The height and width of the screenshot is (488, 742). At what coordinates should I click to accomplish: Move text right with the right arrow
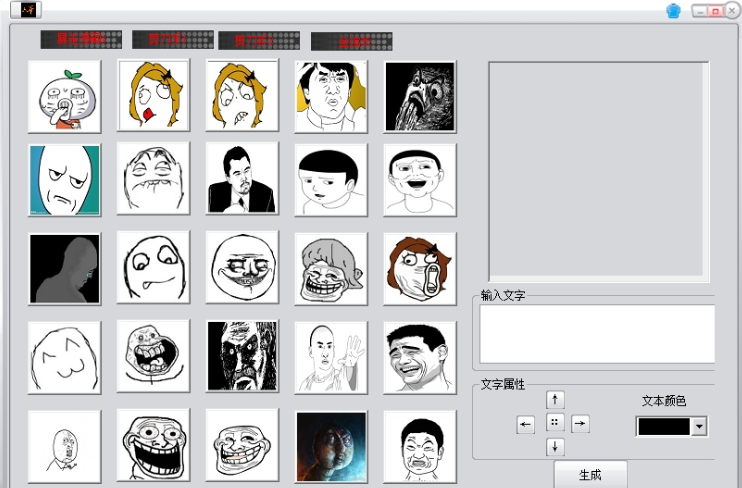(x=580, y=424)
